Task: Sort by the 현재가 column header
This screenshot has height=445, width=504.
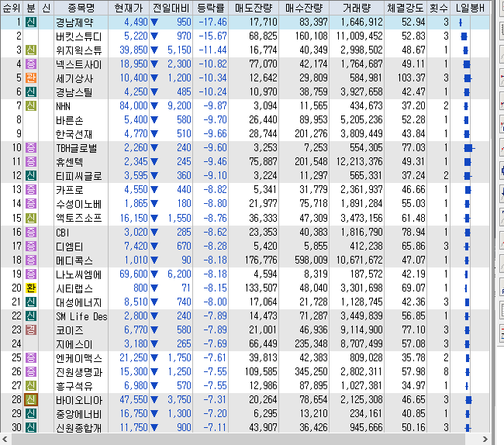Action: tap(129, 8)
